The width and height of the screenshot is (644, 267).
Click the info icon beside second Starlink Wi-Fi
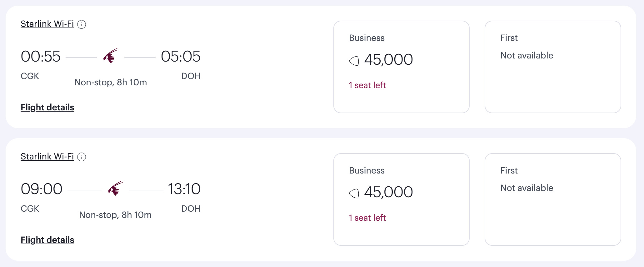coord(82,157)
